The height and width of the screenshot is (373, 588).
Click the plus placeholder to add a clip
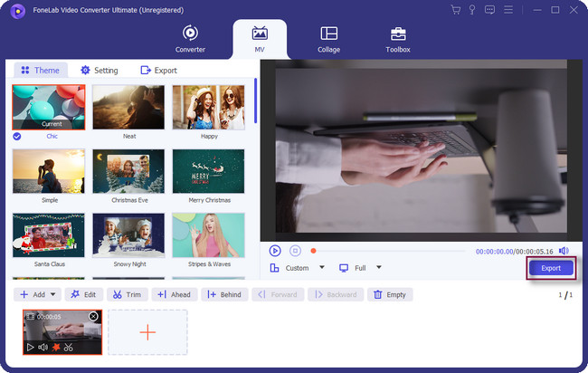click(x=147, y=332)
